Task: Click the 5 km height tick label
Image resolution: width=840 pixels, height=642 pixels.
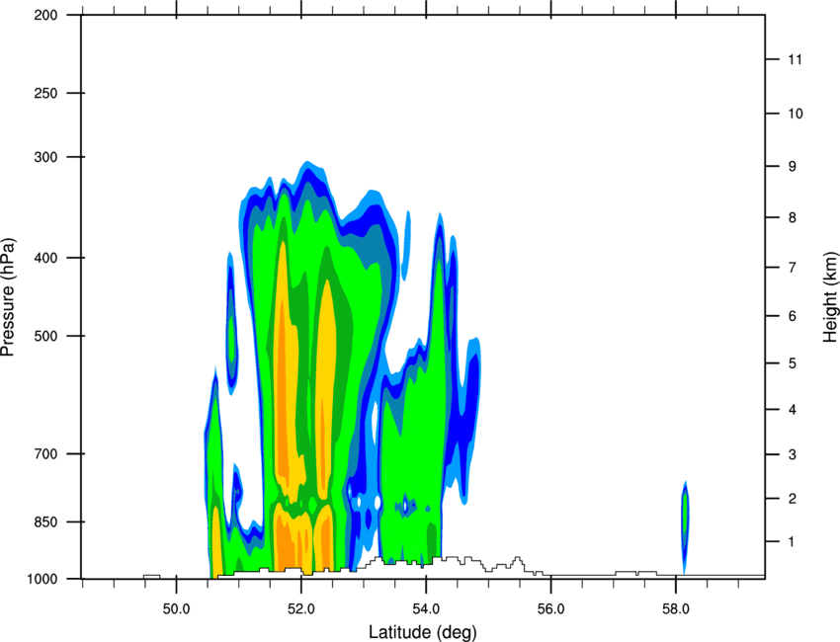Action: 793,363
